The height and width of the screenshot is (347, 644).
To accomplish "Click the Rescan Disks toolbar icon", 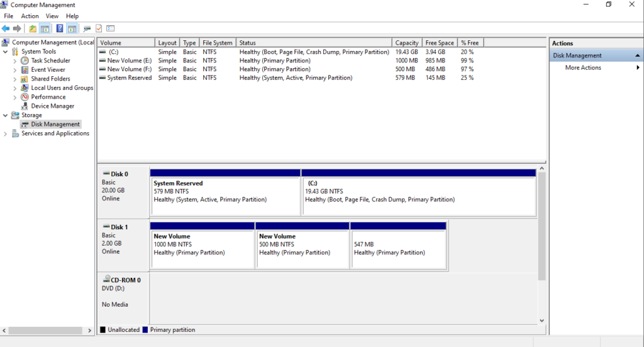I will (87, 28).
